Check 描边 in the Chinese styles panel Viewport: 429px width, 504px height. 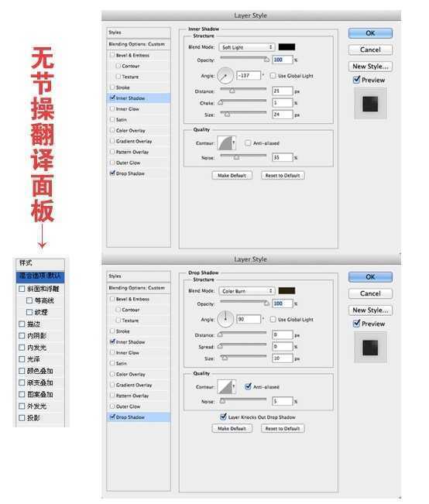[x=22, y=324]
